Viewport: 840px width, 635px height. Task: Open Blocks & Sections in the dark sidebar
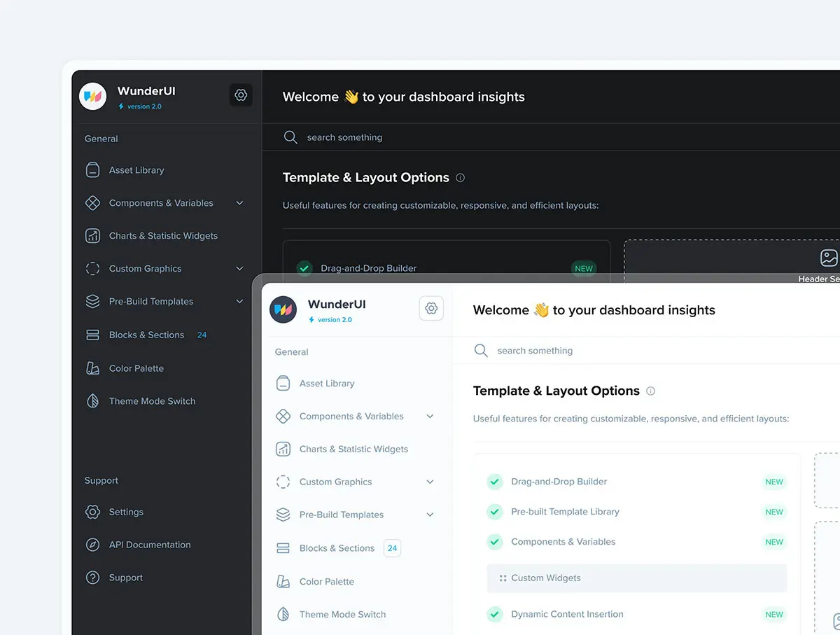point(146,335)
